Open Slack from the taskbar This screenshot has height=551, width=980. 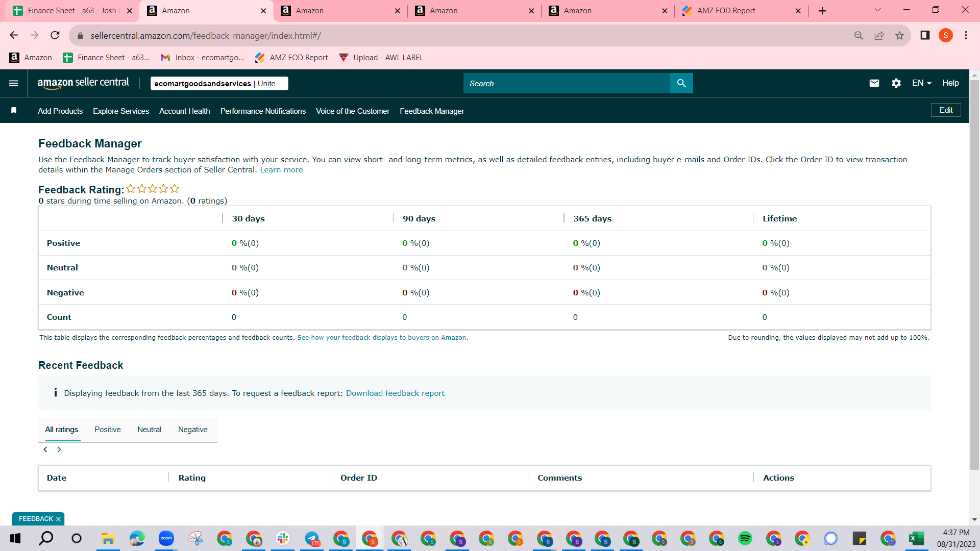tap(283, 538)
